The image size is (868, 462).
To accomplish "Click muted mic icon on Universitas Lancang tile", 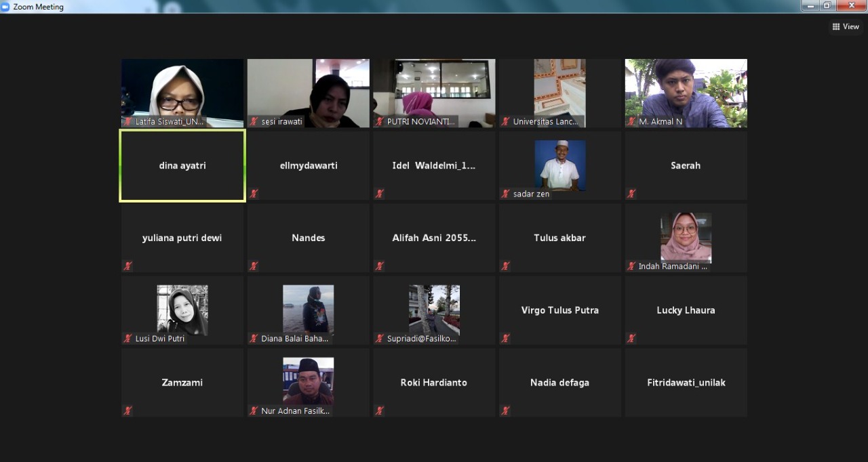I will 505,121.
